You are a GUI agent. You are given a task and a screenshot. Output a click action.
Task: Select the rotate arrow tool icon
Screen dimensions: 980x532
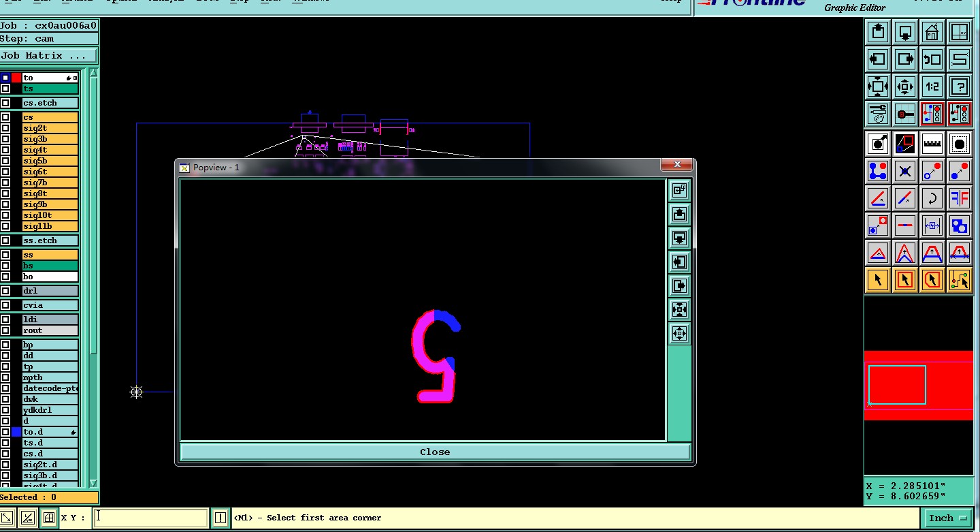(x=932, y=198)
